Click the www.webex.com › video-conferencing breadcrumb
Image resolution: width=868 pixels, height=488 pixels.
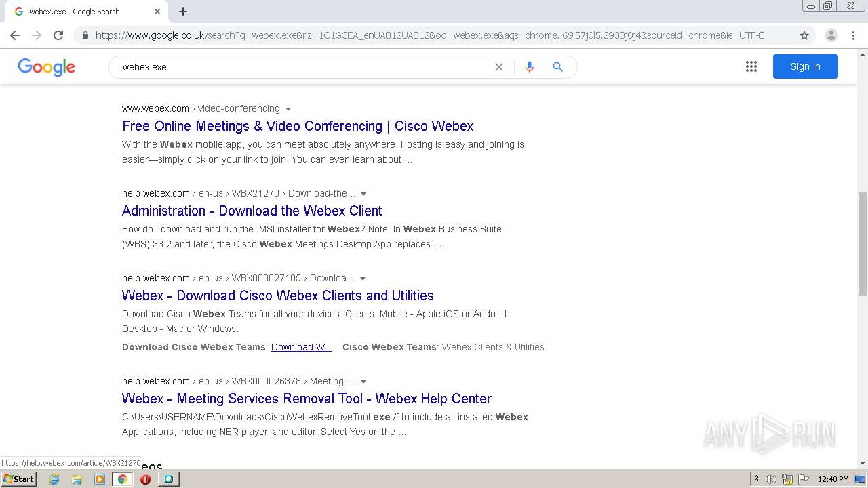[201, 108]
